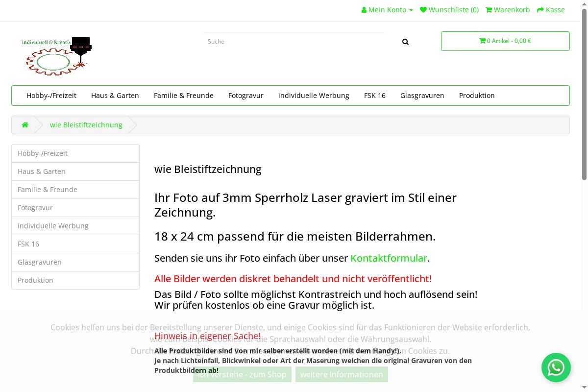The height and width of the screenshot is (392, 588).
Task: Click the shop logo image
Action: click(x=57, y=56)
